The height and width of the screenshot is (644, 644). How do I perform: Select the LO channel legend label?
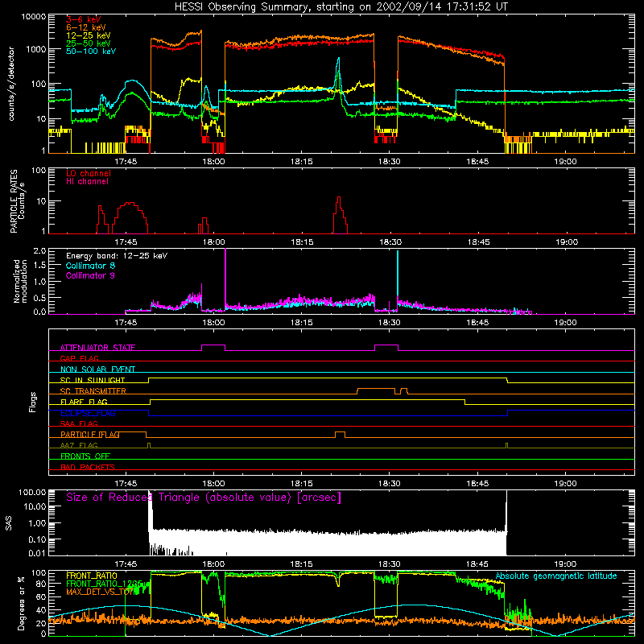[x=89, y=173]
